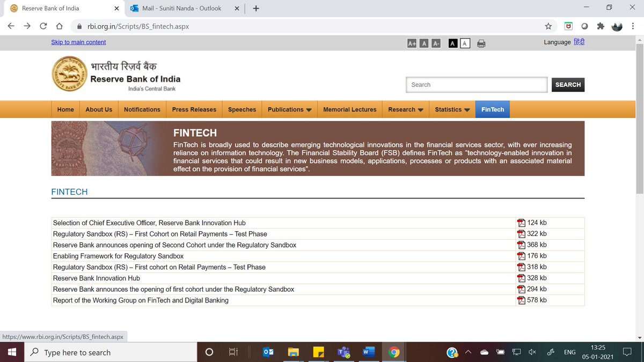Open File Explorer from taskbar
This screenshot has width=644, height=362.
293,352
